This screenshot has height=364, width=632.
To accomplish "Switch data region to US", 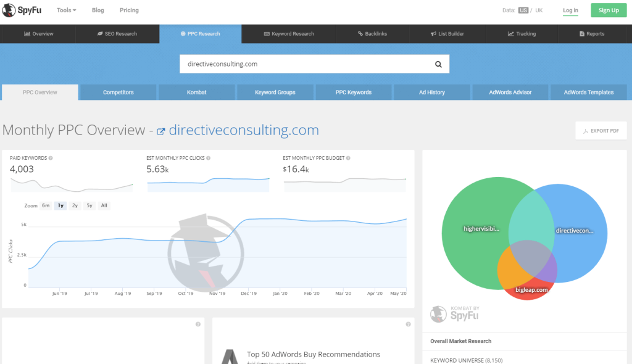I will click(x=523, y=10).
